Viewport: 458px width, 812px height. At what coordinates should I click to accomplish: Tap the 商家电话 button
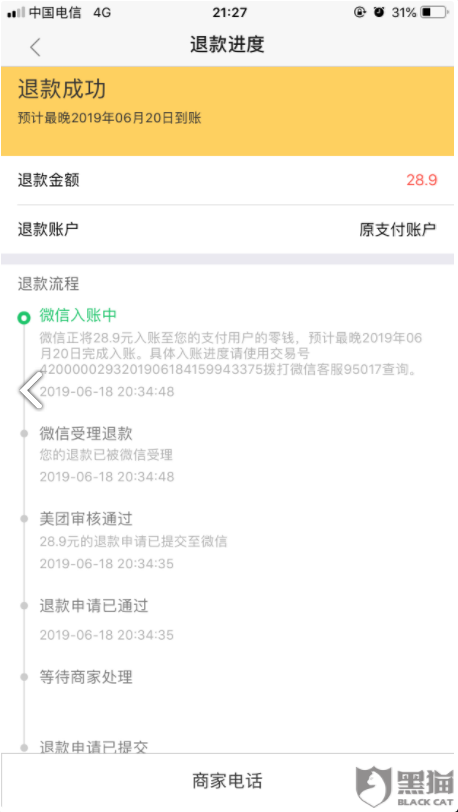pos(227,780)
